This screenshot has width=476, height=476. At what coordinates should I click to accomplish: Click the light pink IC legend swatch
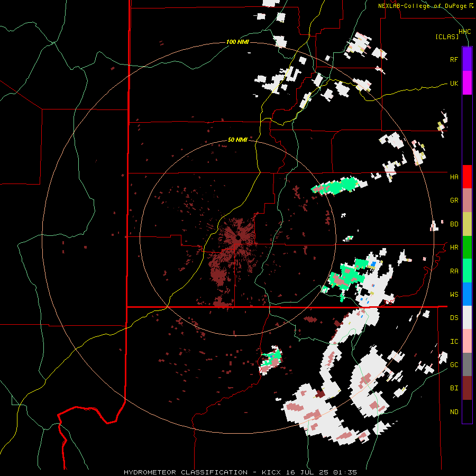coord(467,341)
